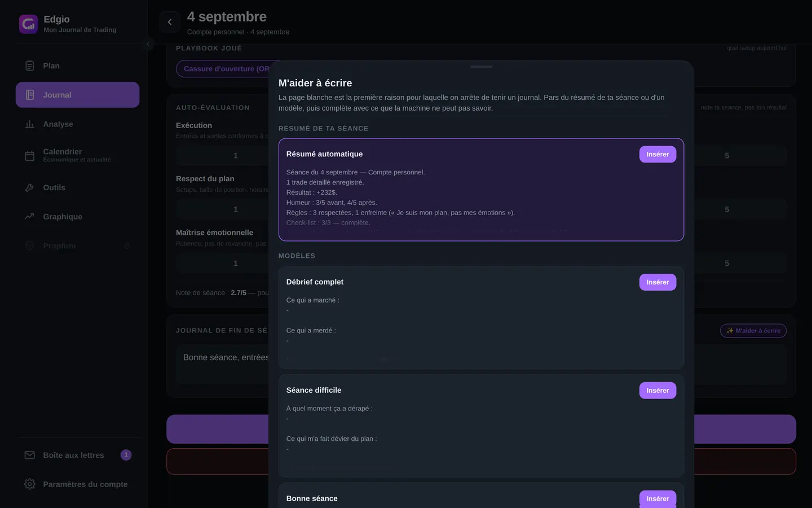Click 'Ce qui m'a fait dévier du plan :'
Viewport: 812px width, 508px height.
pyautogui.click(x=332, y=439)
